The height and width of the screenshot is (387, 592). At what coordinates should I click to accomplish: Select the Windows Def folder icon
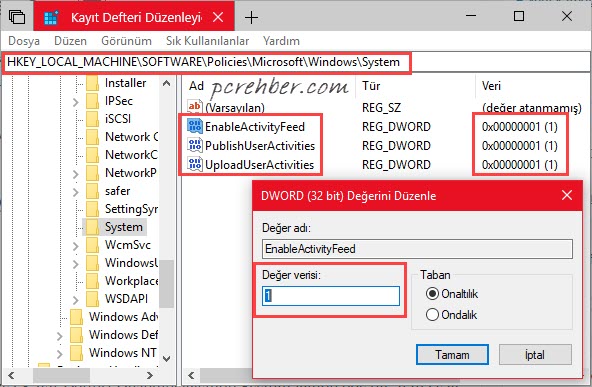[77, 335]
